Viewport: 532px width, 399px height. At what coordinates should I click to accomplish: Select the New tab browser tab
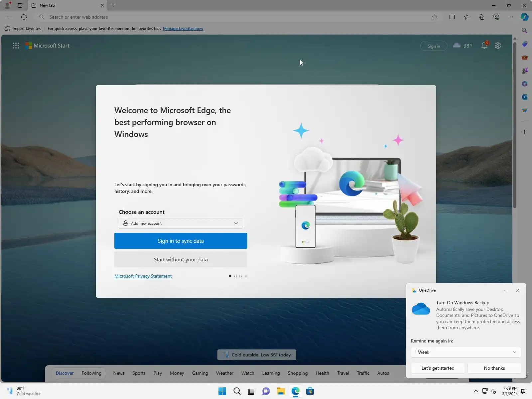coord(68,5)
